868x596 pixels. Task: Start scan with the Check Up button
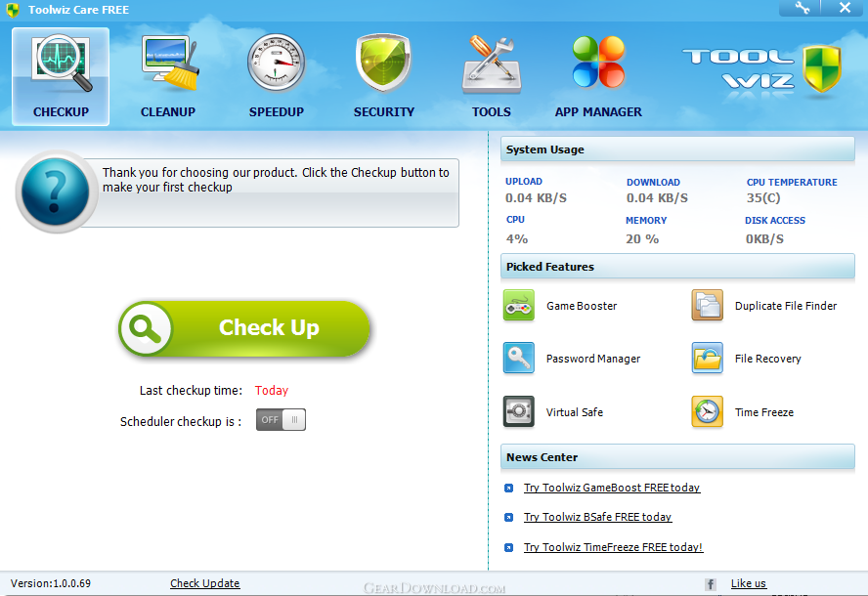click(x=244, y=328)
